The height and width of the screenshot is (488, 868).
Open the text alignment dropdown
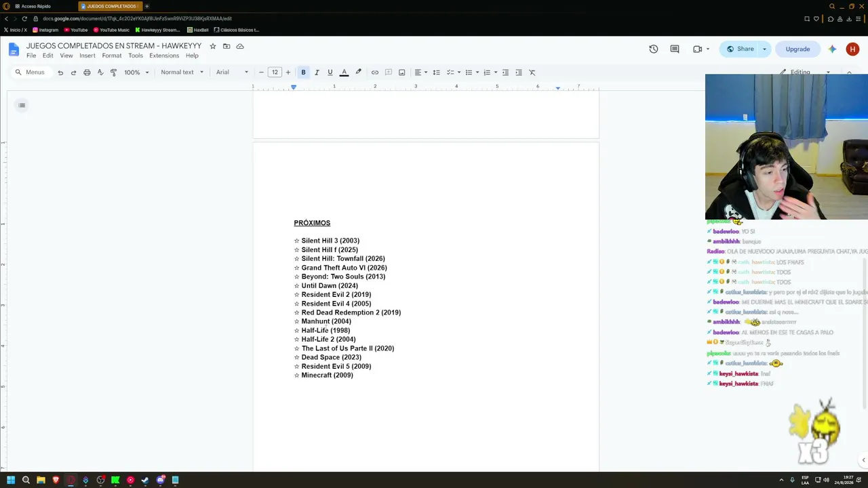(x=420, y=73)
